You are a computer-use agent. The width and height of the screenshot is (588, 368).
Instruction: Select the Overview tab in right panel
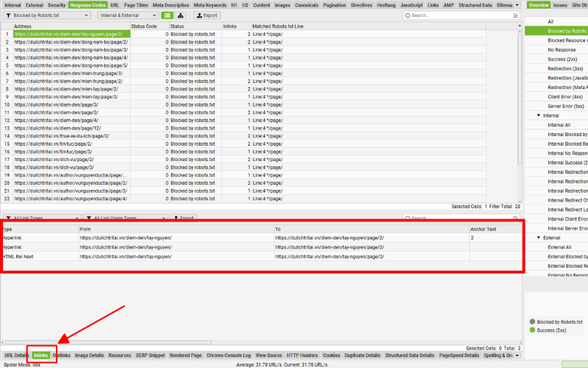click(539, 5)
